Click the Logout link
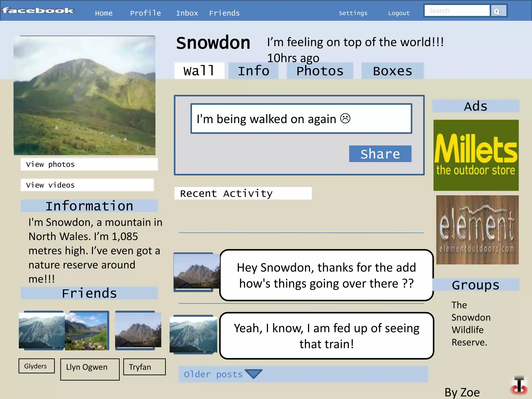This screenshot has width=532, height=399. pyautogui.click(x=399, y=13)
